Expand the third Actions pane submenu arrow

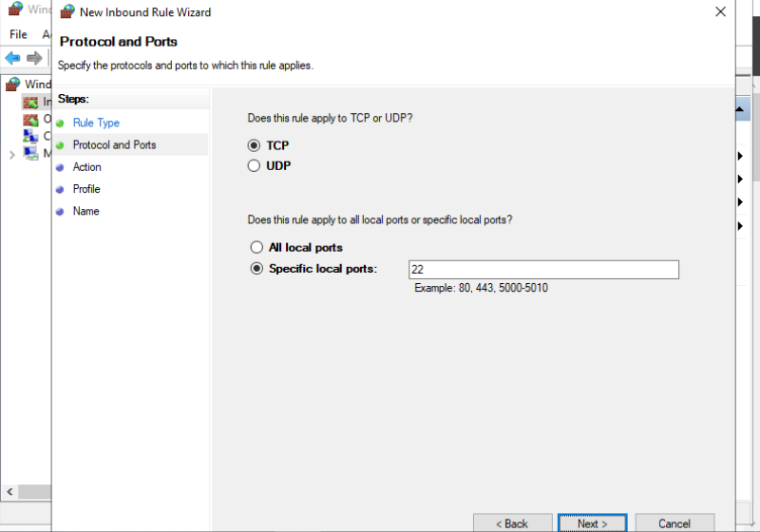[740, 201]
